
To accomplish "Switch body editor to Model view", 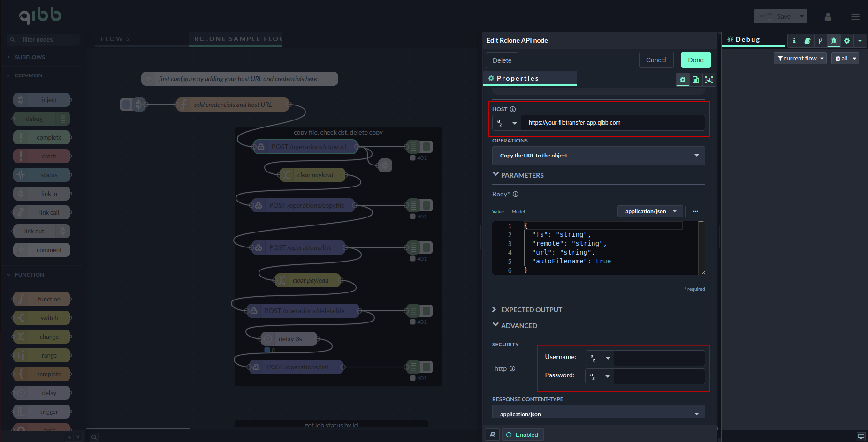I will (518, 212).
